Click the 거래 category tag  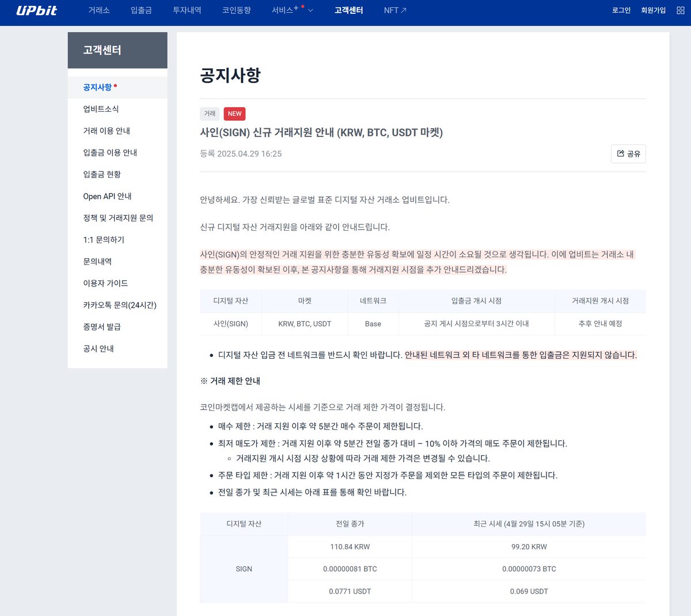click(210, 113)
